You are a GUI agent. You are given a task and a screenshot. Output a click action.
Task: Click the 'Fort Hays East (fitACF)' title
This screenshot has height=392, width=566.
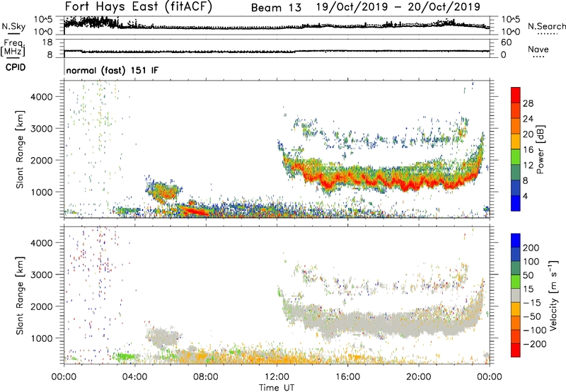[138, 6]
